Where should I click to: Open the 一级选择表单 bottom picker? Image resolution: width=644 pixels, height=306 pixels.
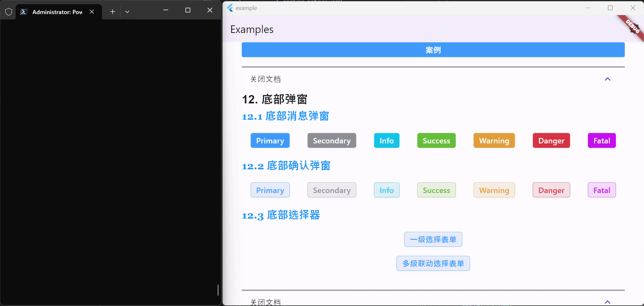pyautogui.click(x=433, y=239)
